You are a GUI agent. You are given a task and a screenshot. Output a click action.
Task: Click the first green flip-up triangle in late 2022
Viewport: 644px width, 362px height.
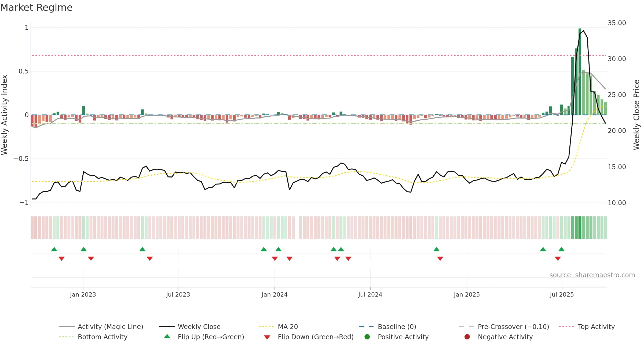coord(54,249)
